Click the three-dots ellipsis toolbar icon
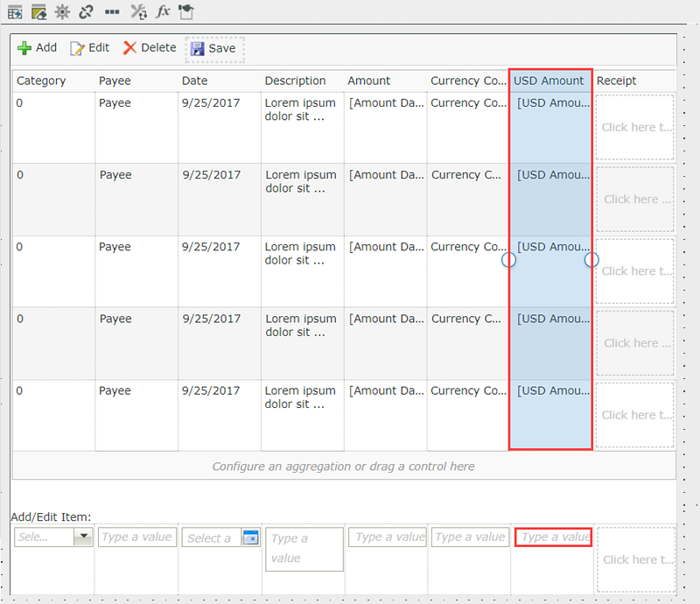Screen dimensions: 700x604 click(x=112, y=12)
